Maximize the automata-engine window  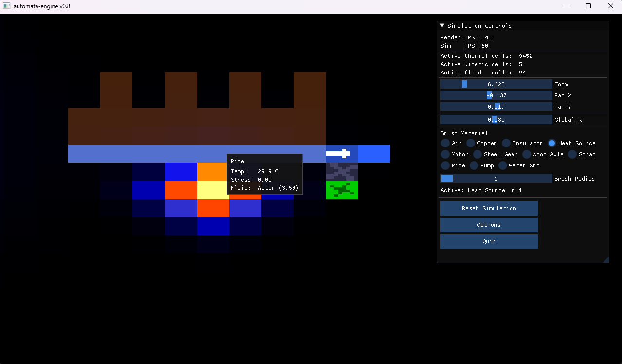pyautogui.click(x=588, y=6)
